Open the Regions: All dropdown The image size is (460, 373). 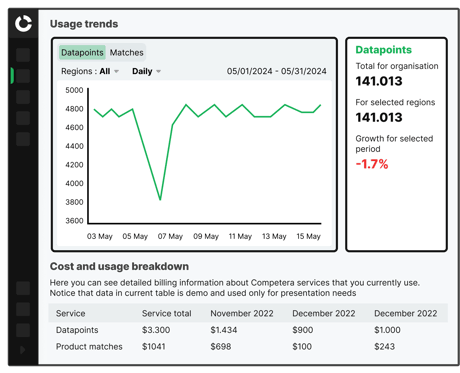coord(90,71)
